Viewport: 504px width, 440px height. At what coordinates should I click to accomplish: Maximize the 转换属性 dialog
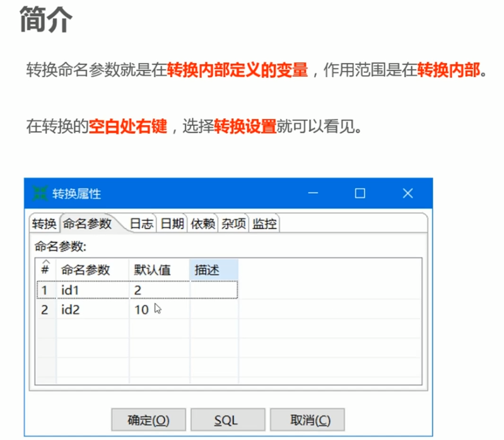[360, 193]
